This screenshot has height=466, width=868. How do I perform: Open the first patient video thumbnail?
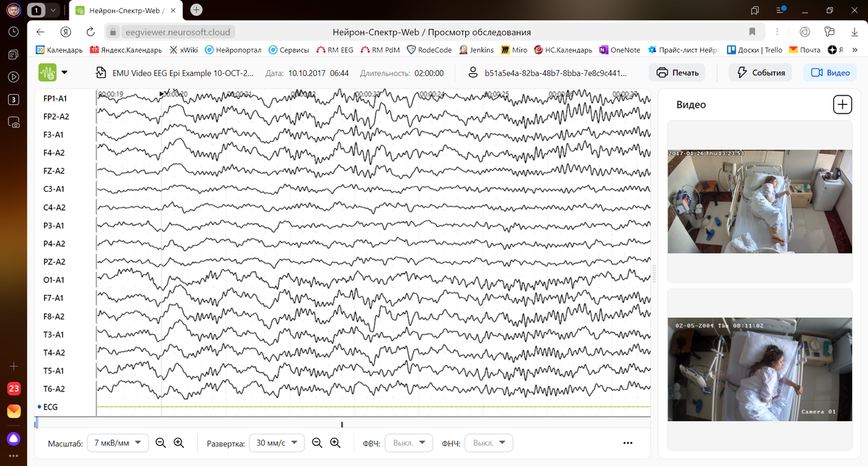point(759,201)
